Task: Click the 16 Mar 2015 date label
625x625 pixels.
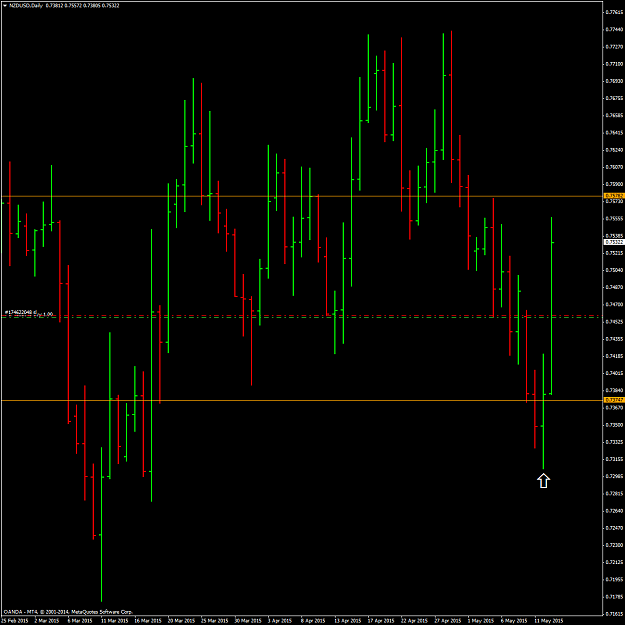Action: [x=148, y=621]
